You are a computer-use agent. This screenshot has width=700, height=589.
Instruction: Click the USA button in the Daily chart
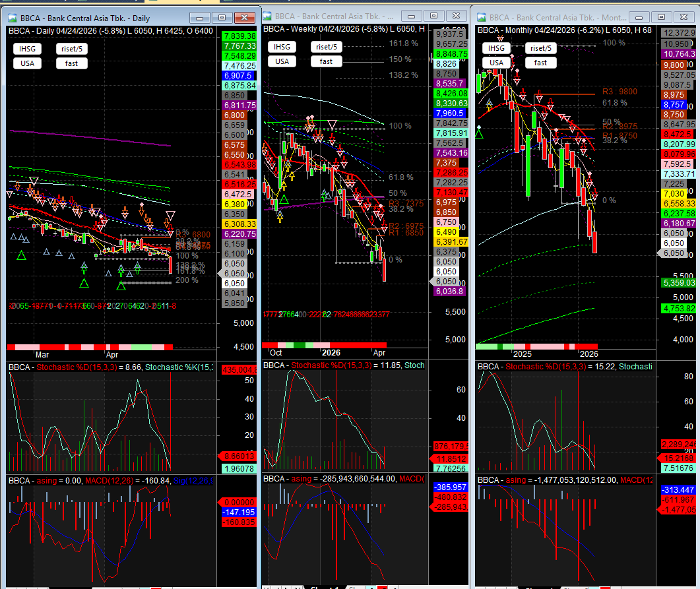click(27, 63)
